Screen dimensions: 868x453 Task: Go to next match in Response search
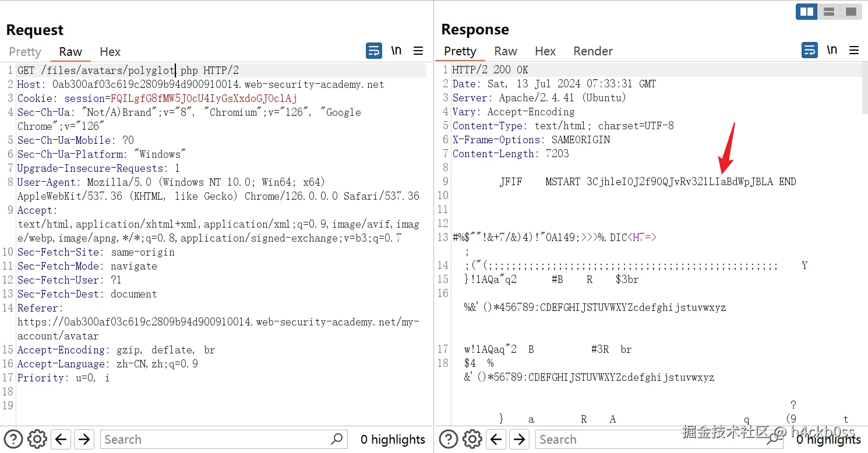point(520,439)
